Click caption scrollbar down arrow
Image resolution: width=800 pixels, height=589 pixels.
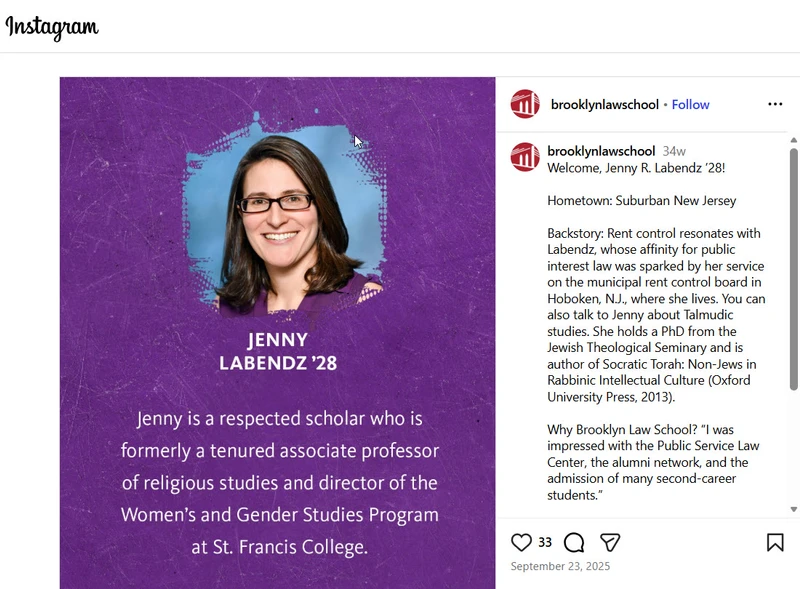coord(793,509)
